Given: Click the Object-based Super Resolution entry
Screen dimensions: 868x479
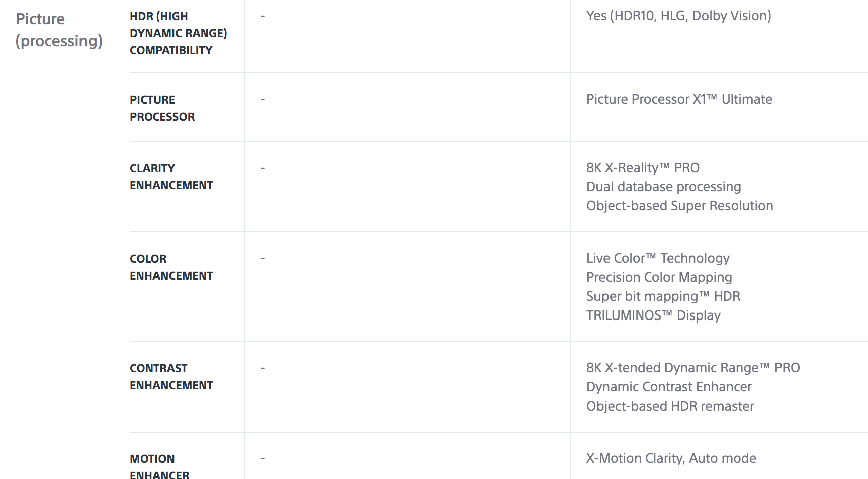Looking at the screenshot, I should click(679, 206).
